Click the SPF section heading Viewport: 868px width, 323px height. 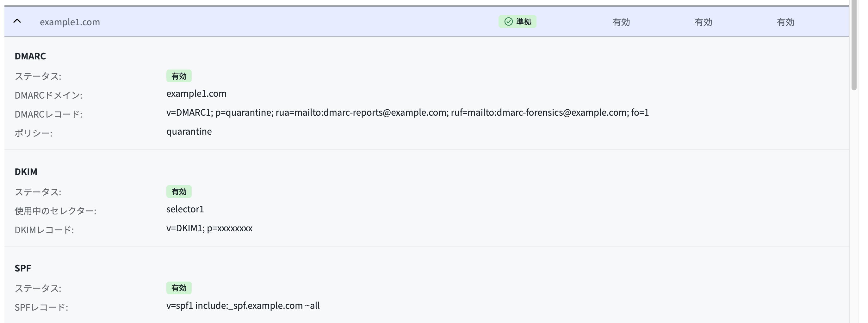click(23, 268)
